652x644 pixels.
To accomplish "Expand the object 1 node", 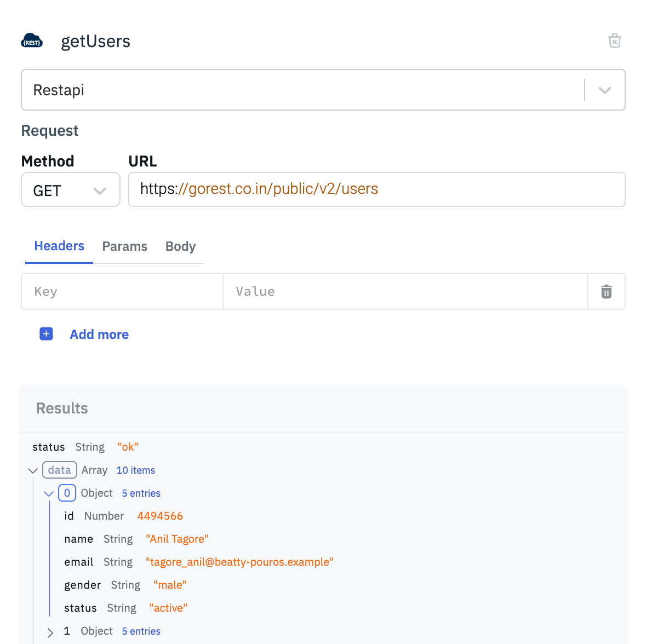I will click(50, 632).
